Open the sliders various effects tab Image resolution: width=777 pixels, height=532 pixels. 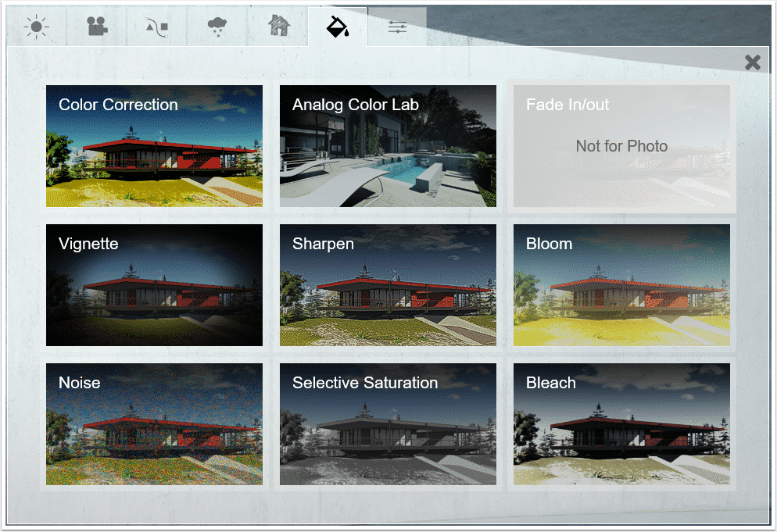point(397,27)
